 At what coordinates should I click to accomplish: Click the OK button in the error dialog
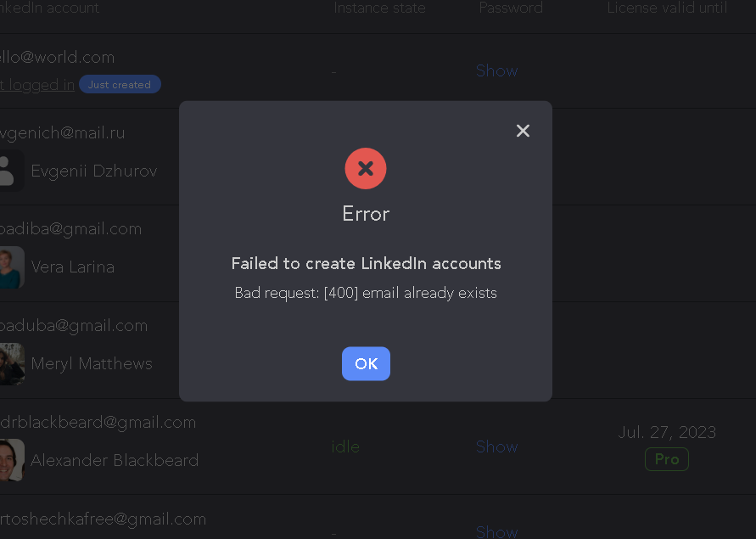coord(366,363)
